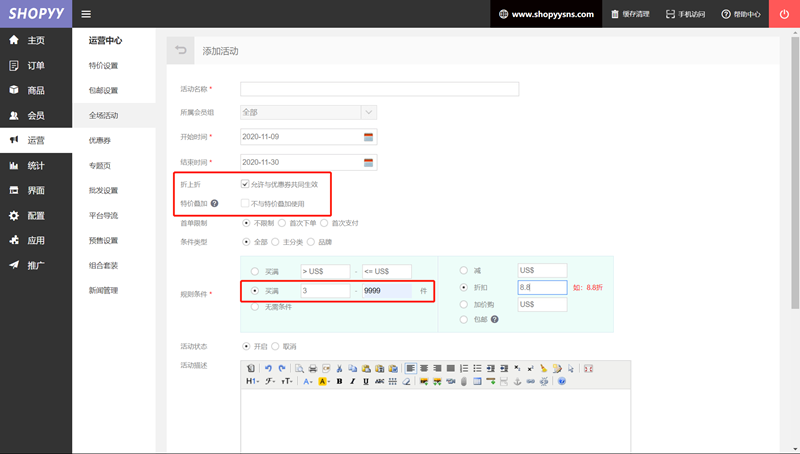The height and width of the screenshot is (454, 800).
Task: Select 优惠券 in the 运营中心 submenu
Action: tap(99, 141)
